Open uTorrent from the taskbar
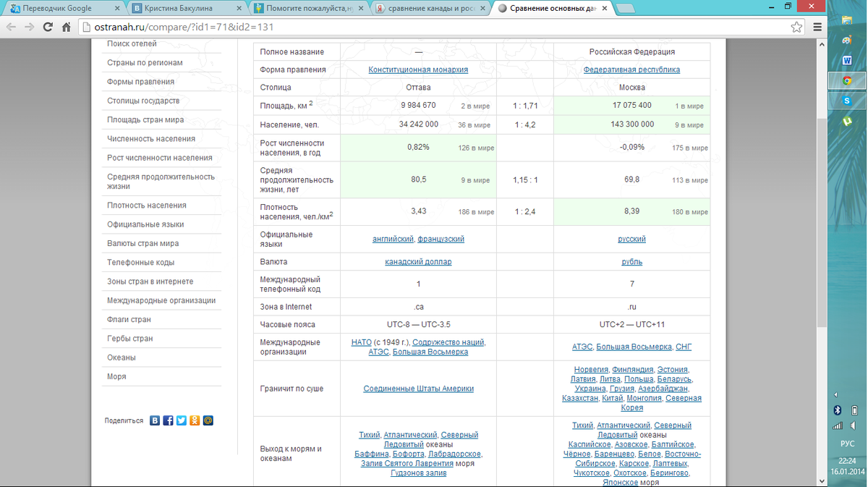The image size is (868, 487). tap(846, 122)
